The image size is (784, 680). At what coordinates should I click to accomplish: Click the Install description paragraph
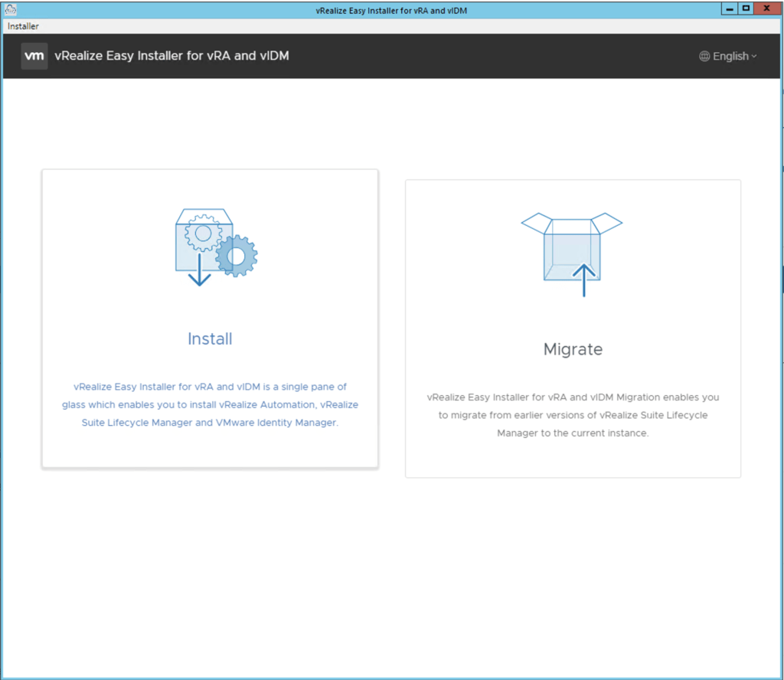coord(210,404)
